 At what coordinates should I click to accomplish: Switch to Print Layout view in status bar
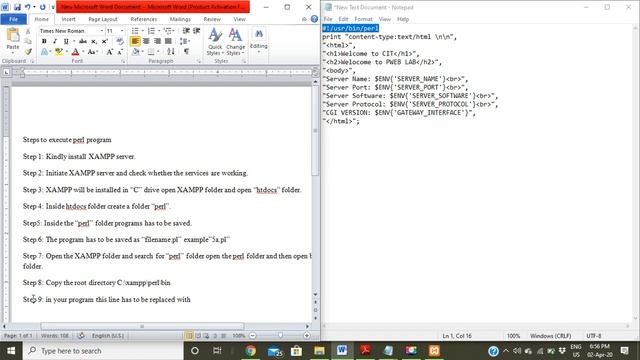point(189,336)
